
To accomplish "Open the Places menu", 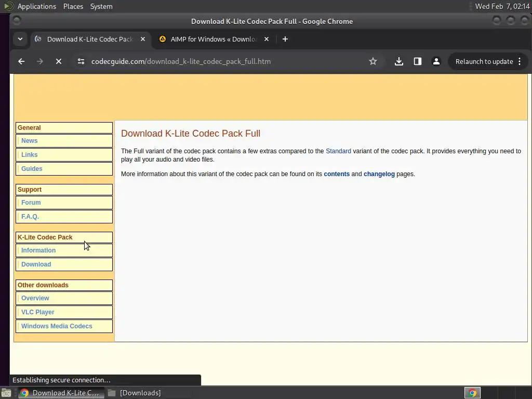I will click(x=73, y=6).
